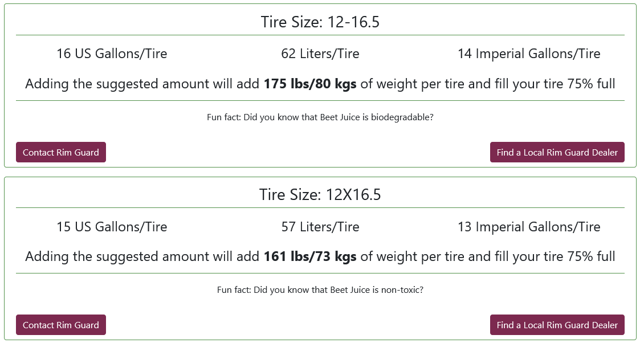Click Contact Rim Guard in the 12-16.5 card
Image resolution: width=644 pixels, height=347 pixels.
(61, 152)
